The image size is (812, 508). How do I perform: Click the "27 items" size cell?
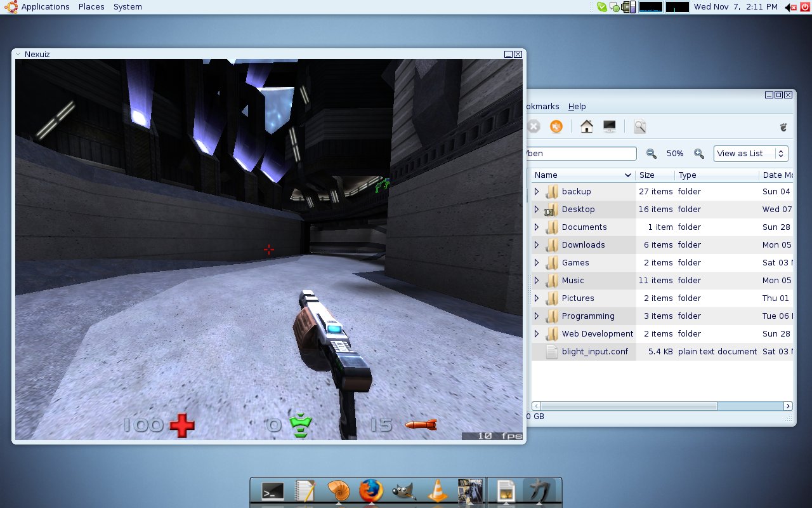tap(656, 191)
